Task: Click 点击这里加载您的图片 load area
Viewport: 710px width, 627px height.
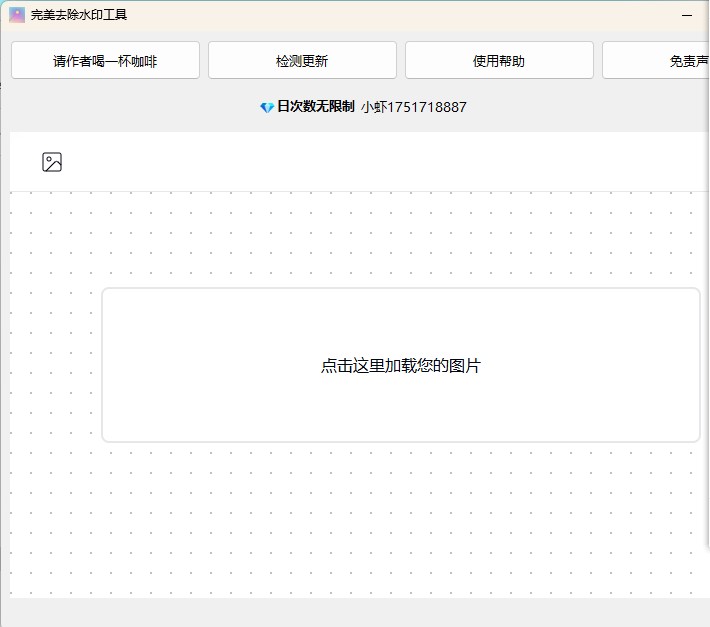Action: click(401, 365)
